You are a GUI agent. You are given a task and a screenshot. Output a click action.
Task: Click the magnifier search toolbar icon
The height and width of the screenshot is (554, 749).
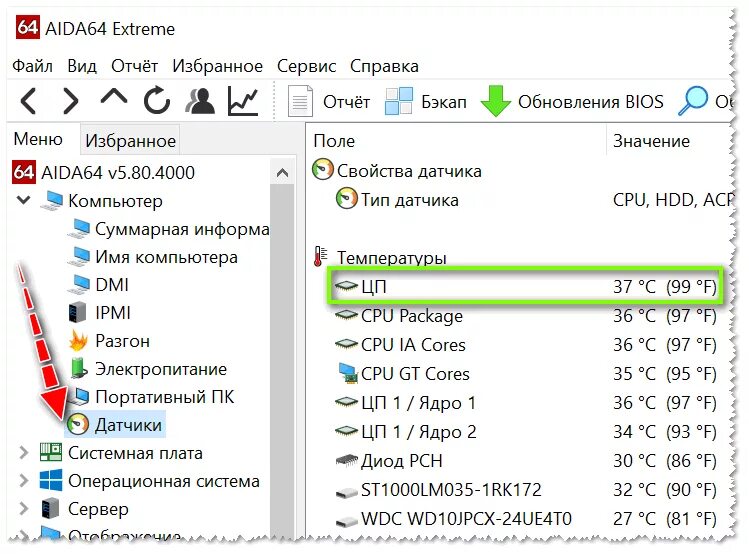tap(692, 101)
